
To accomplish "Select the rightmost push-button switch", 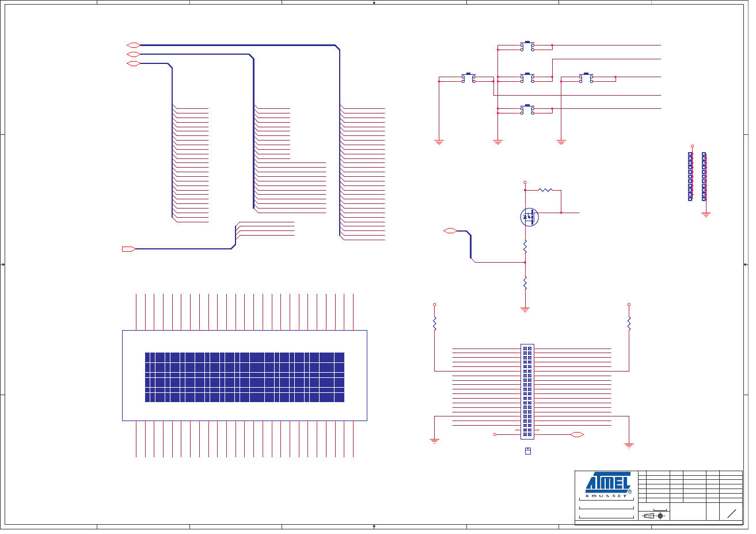I will (x=586, y=78).
